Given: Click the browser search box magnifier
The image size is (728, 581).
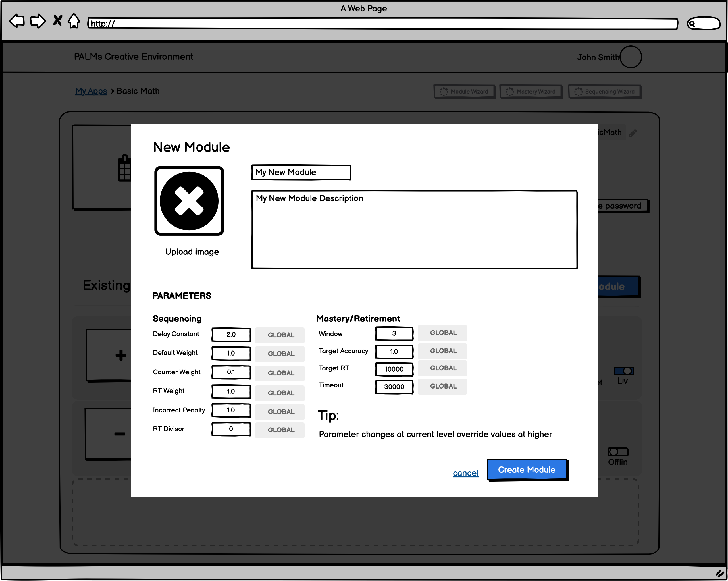Looking at the screenshot, I should [x=692, y=24].
